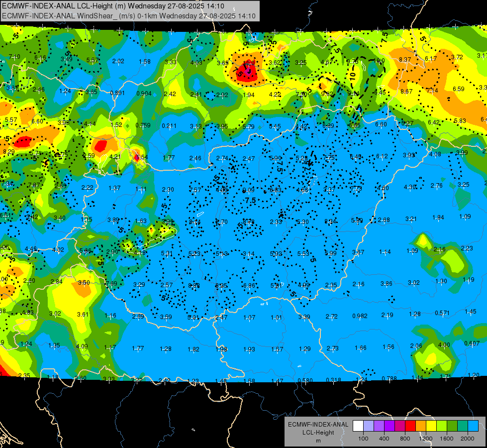
Task: Click the wind shear value 6.12
Action: click(382, 156)
